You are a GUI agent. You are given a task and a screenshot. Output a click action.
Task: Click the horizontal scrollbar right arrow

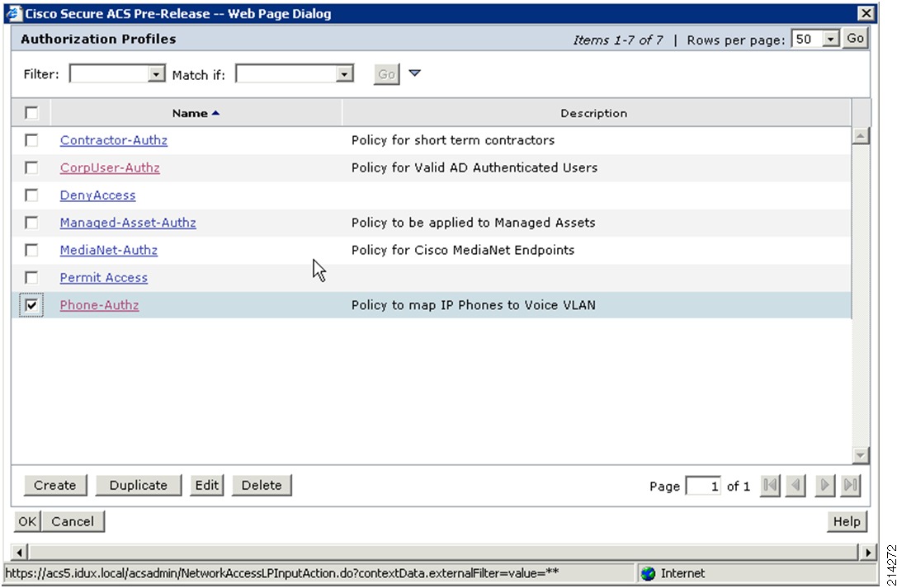(868, 552)
